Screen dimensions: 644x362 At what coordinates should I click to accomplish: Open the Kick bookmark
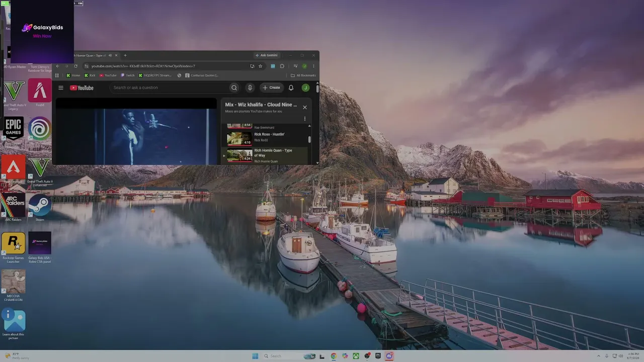pos(90,75)
